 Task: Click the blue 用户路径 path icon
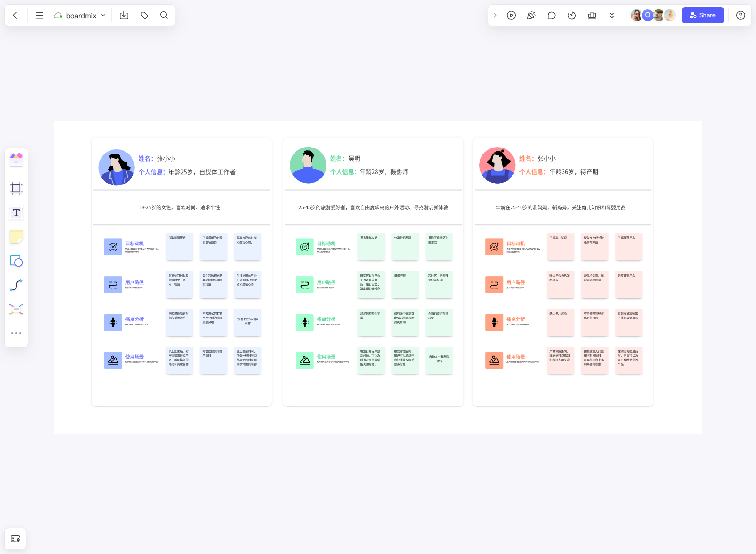tap(113, 285)
